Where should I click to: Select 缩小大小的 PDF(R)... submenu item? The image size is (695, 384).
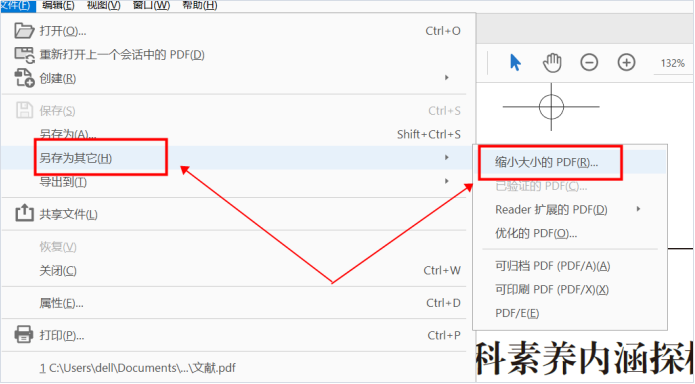[570, 162]
